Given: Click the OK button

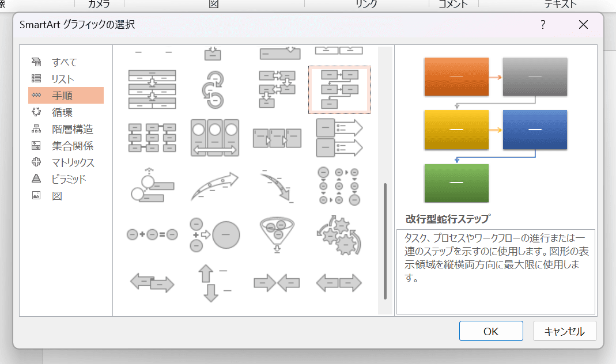Looking at the screenshot, I should click(490, 331).
